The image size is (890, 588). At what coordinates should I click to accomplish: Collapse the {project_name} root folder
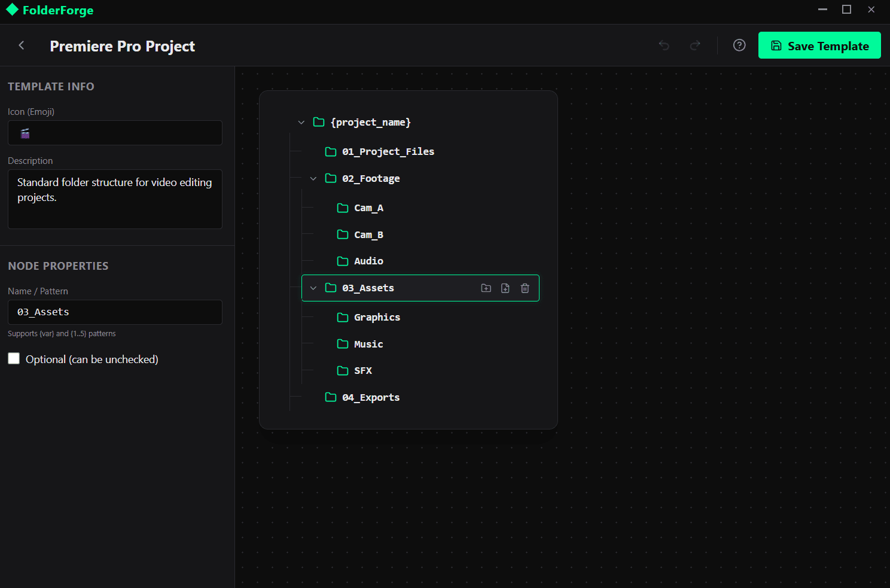(301, 123)
